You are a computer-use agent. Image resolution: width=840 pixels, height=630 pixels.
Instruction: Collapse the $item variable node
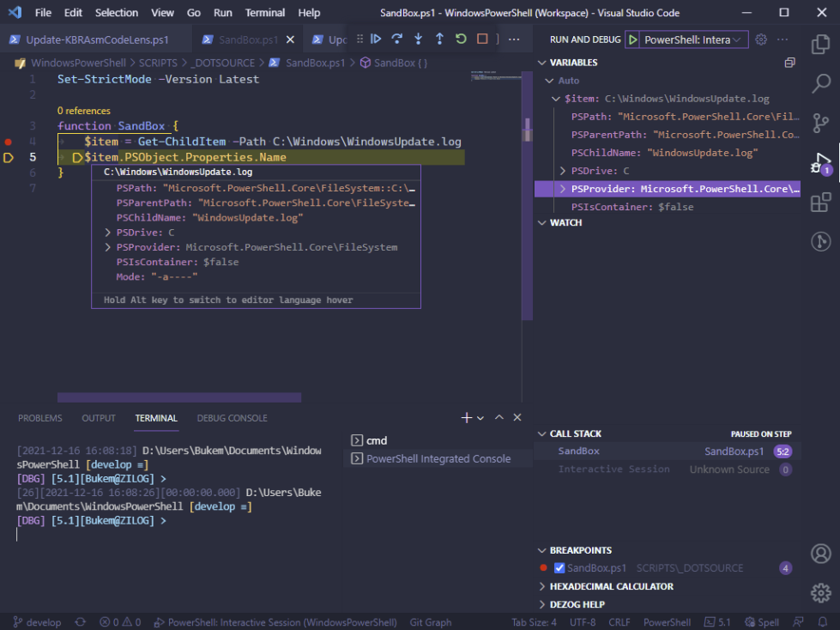tap(556, 99)
